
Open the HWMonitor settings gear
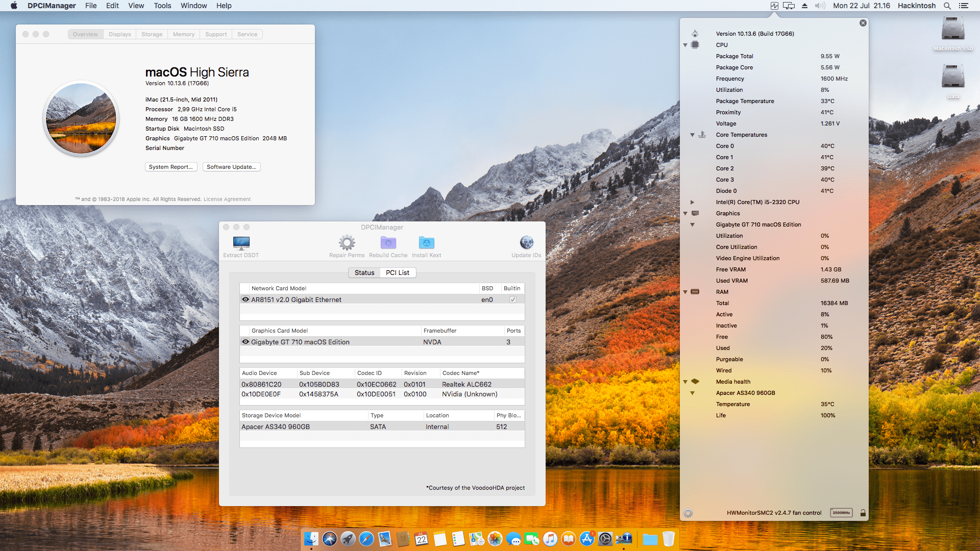pos(688,513)
